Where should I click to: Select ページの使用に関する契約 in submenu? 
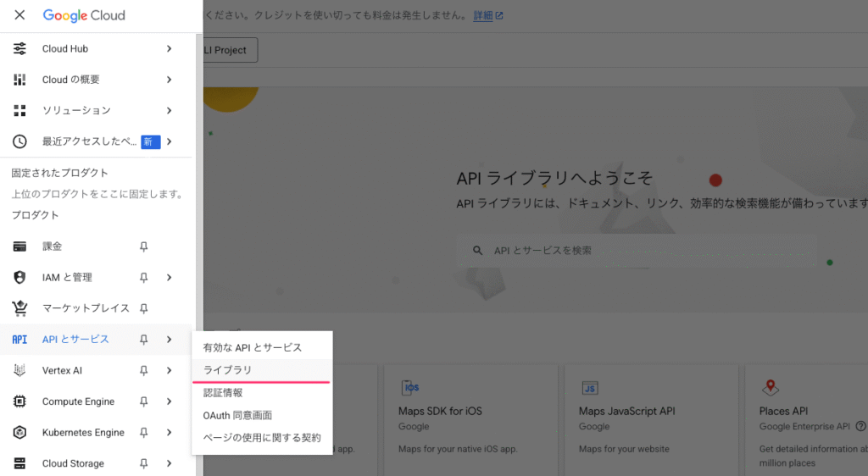(x=263, y=438)
